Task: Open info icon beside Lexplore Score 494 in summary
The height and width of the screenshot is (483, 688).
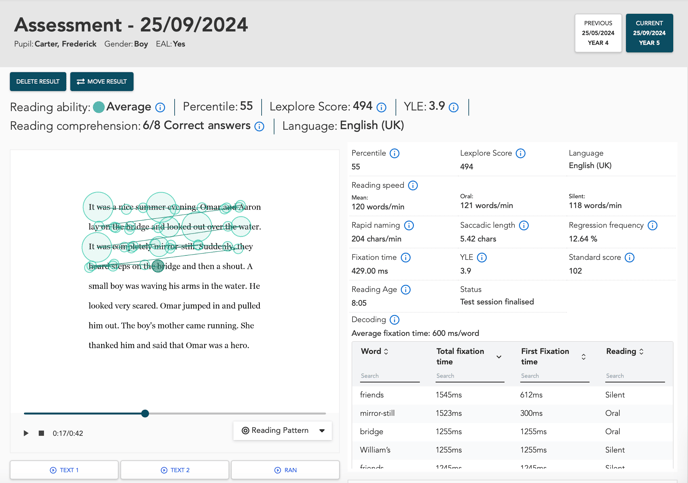Action: (x=381, y=107)
